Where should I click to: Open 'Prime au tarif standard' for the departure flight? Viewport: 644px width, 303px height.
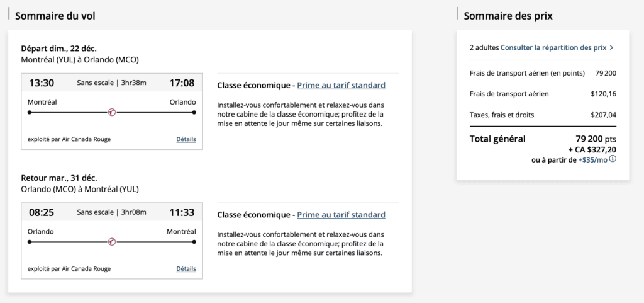[x=341, y=85]
